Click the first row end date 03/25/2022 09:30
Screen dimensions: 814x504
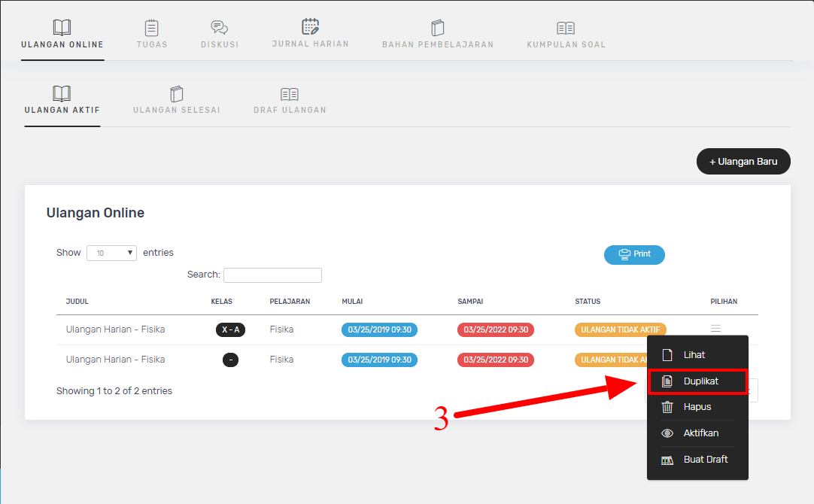496,329
